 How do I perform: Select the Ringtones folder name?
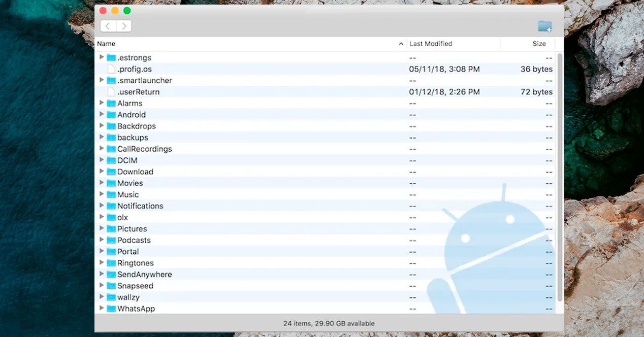coord(136,263)
